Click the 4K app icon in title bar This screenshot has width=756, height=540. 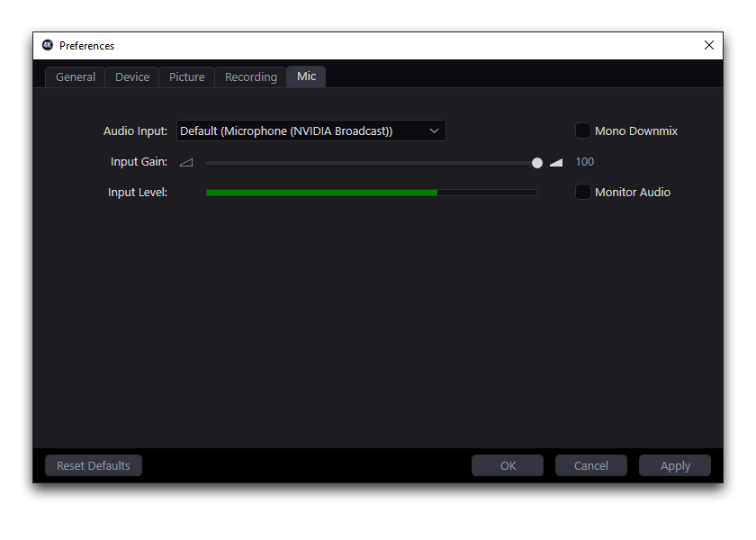[48, 45]
